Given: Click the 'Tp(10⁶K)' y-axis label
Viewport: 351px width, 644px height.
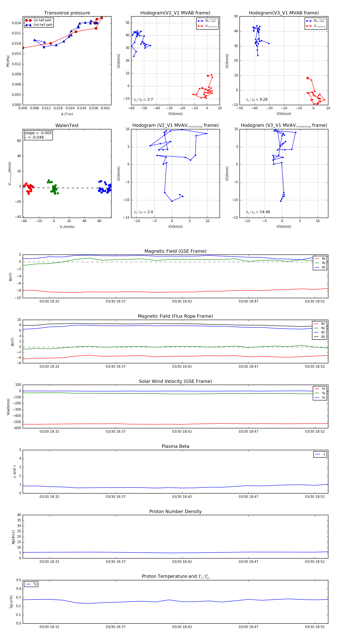Looking at the screenshot, I should pyautogui.click(x=12, y=602).
